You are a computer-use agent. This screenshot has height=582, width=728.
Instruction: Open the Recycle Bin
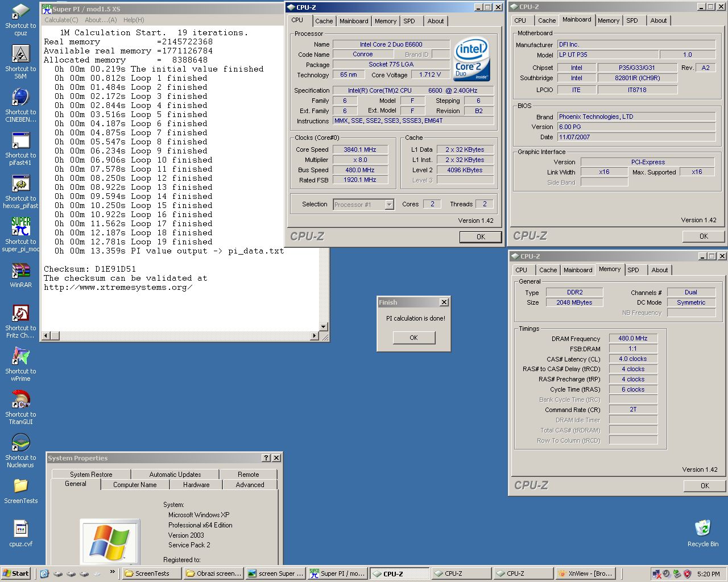[702, 533]
